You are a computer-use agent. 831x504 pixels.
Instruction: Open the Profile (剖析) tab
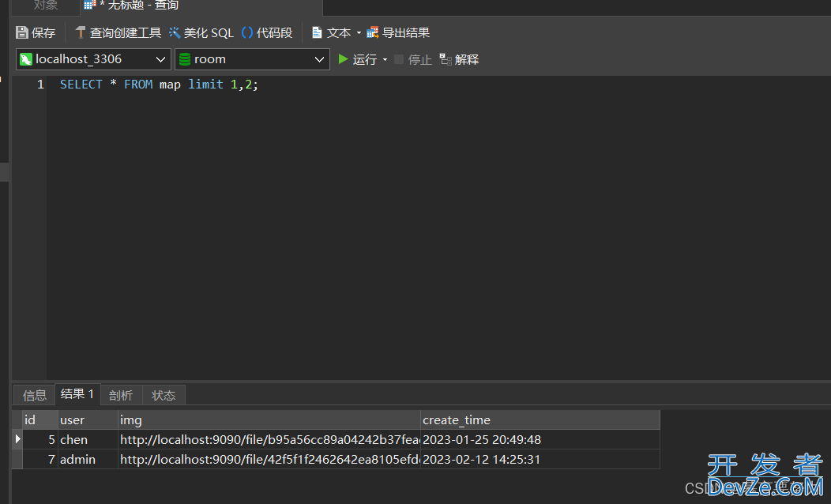pyautogui.click(x=121, y=395)
